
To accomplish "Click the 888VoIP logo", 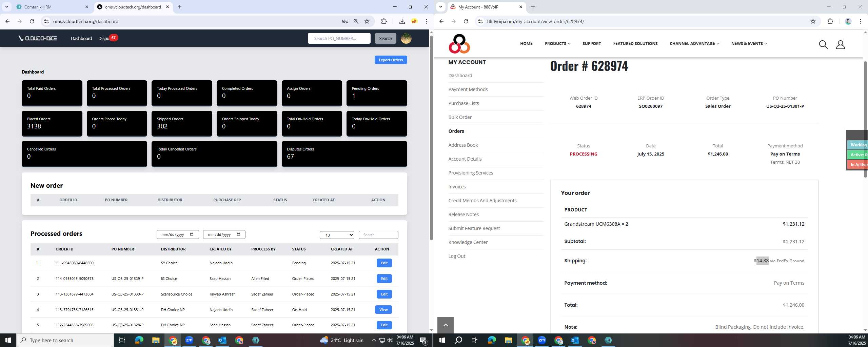I will pos(459,44).
